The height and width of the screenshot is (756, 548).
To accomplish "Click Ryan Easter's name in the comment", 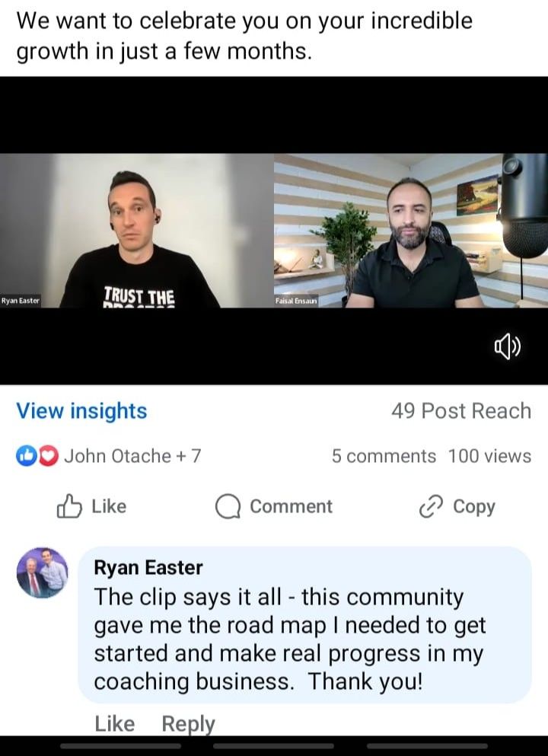I will 148,567.
